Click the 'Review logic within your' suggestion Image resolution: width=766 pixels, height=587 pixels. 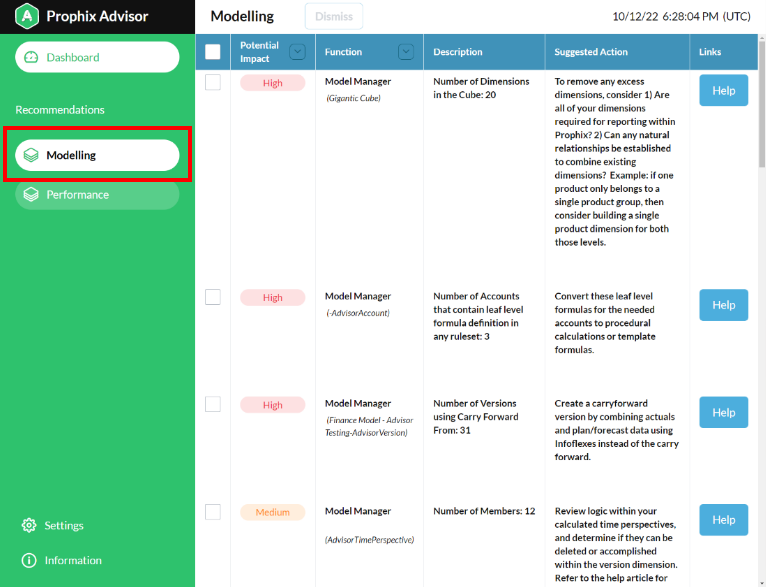616,545
